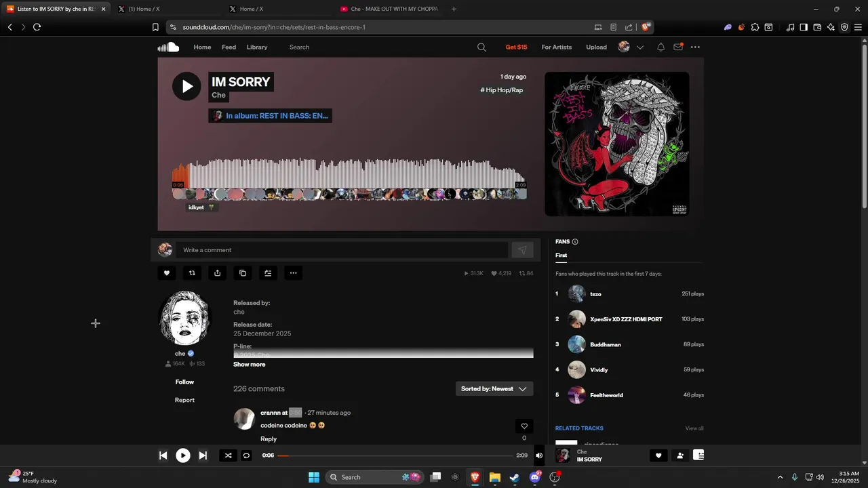Like the playing track in player bar
The height and width of the screenshot is (488, 868).
tap(658, 455)
